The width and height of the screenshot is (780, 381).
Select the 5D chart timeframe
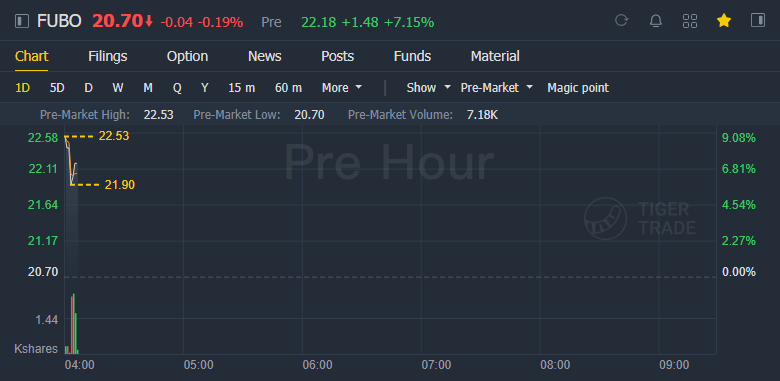pos(57,88)
